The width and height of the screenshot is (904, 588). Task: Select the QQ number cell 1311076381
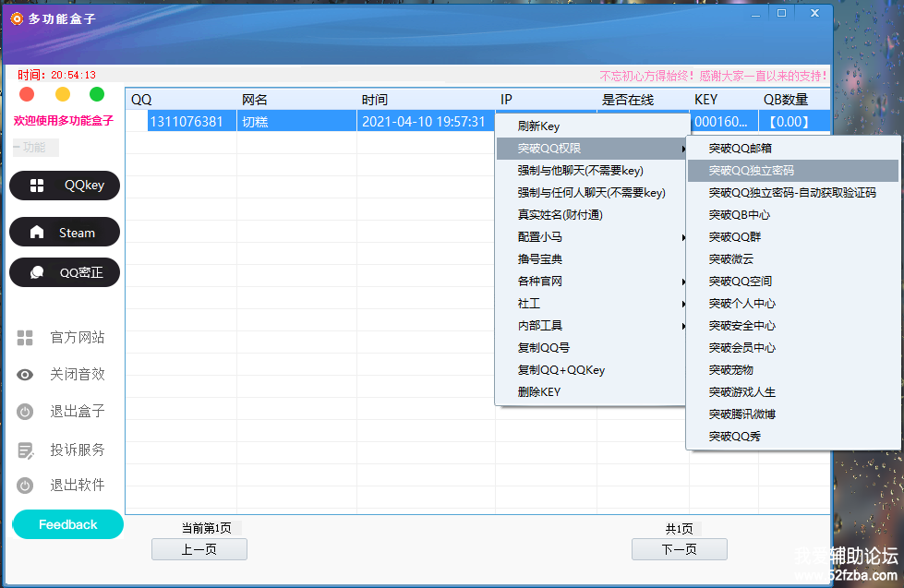pos(192,122)
